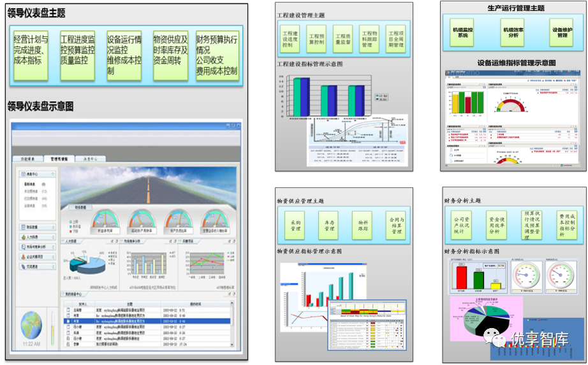Viewport: 588px width, 365px height.
Task: Click the 财务预算执行情况 box
Action: (x=217, y=55)
